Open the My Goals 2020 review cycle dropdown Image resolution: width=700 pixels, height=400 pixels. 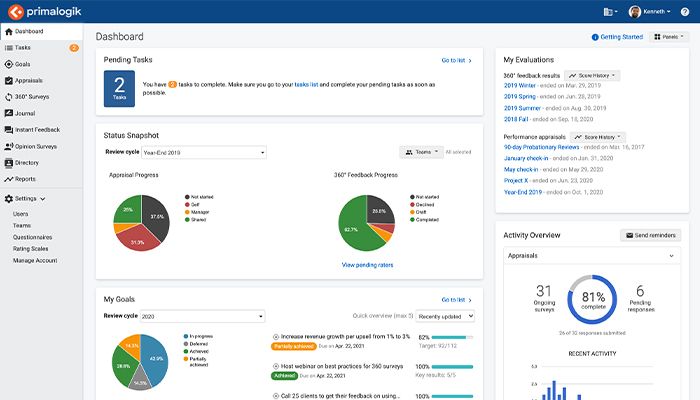202,316
